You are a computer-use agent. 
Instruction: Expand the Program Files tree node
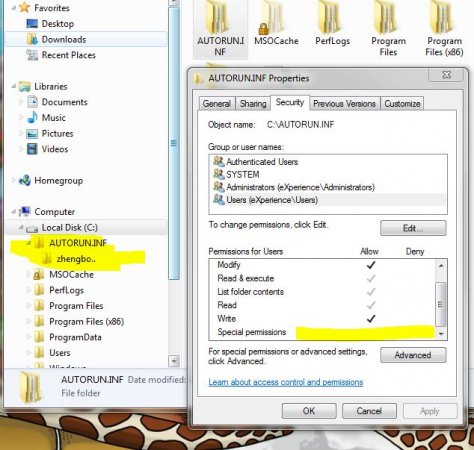pos(28,306)
